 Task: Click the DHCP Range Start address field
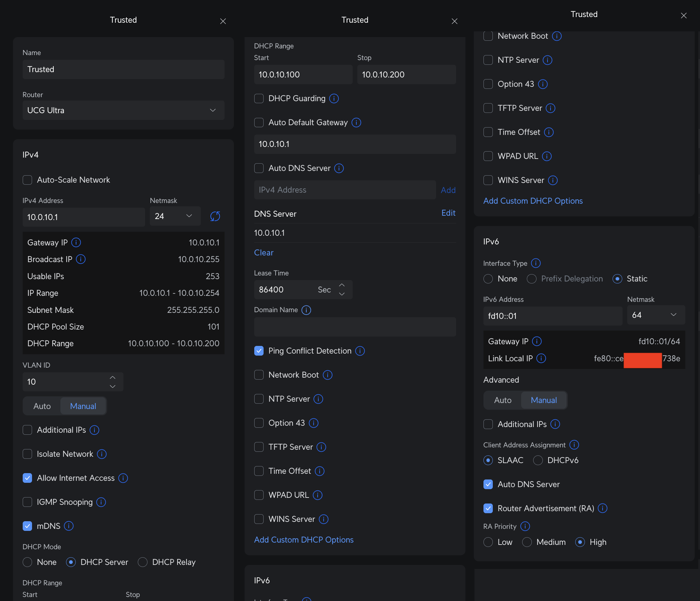[303, 75]
